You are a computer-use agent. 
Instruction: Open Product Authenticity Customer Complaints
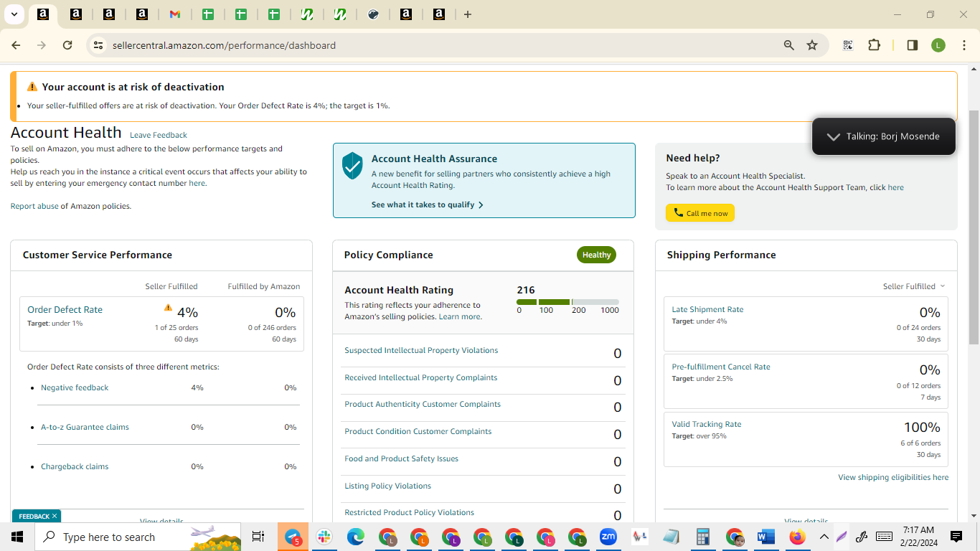coord(423,404)
